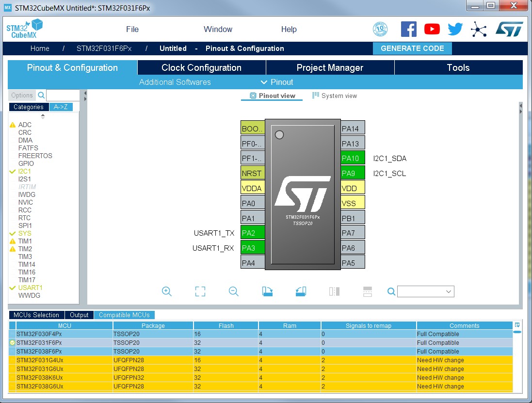
Task: Click the peripheral search input field
Action: tap(63, 96)
